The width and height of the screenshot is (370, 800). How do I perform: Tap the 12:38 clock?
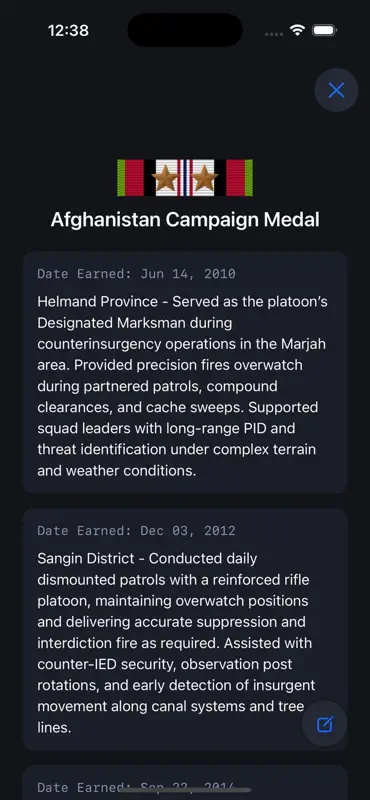click(68, 31)
